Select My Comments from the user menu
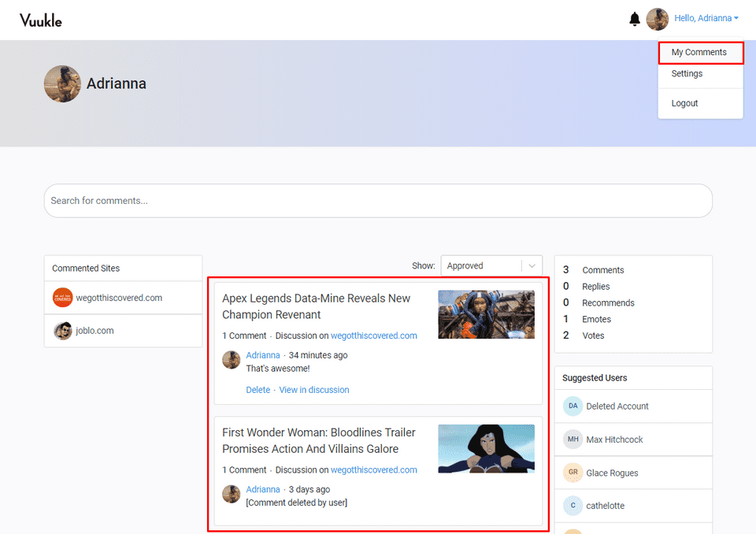Viewport: 756px width, 534px height. click(x=699, y=53)
